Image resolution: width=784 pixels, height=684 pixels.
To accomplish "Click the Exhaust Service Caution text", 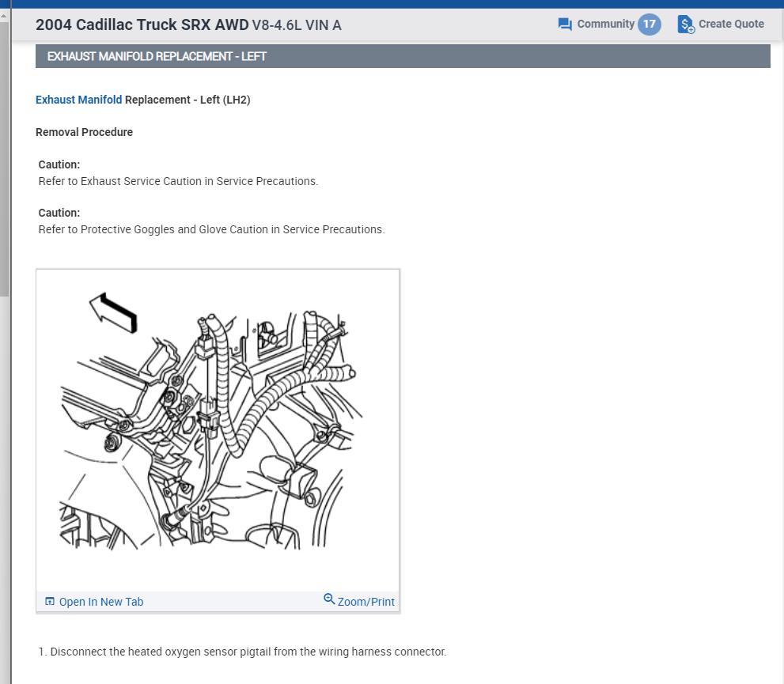I will (178, 181).
